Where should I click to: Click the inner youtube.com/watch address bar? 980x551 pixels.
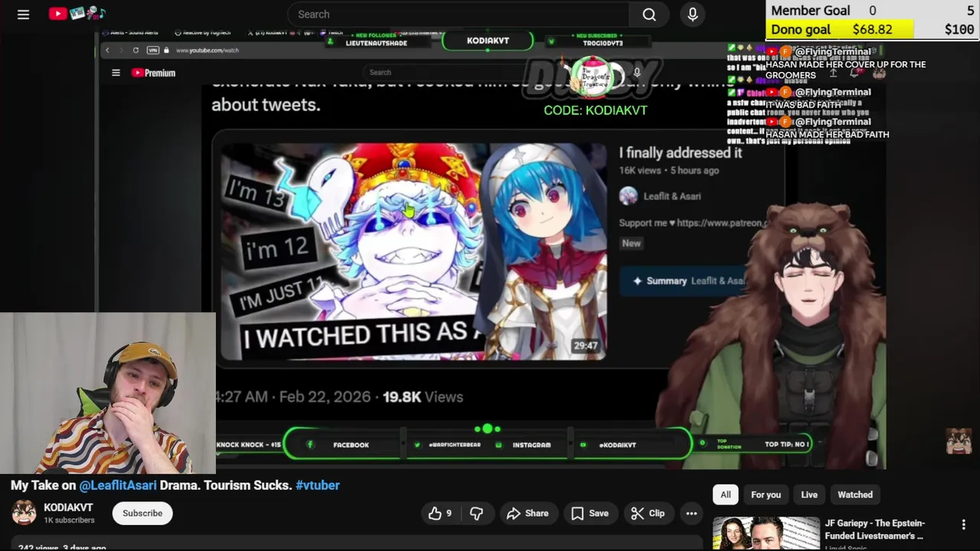[x=207, y=51]
